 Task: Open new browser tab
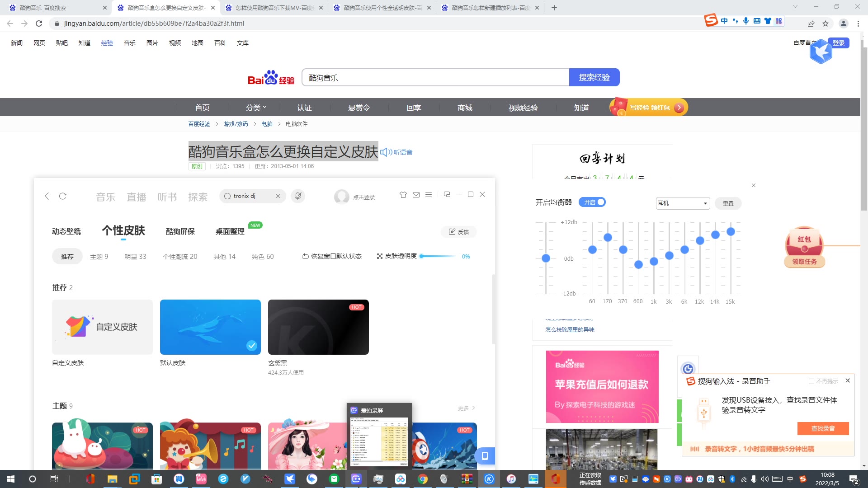(554, 8)
